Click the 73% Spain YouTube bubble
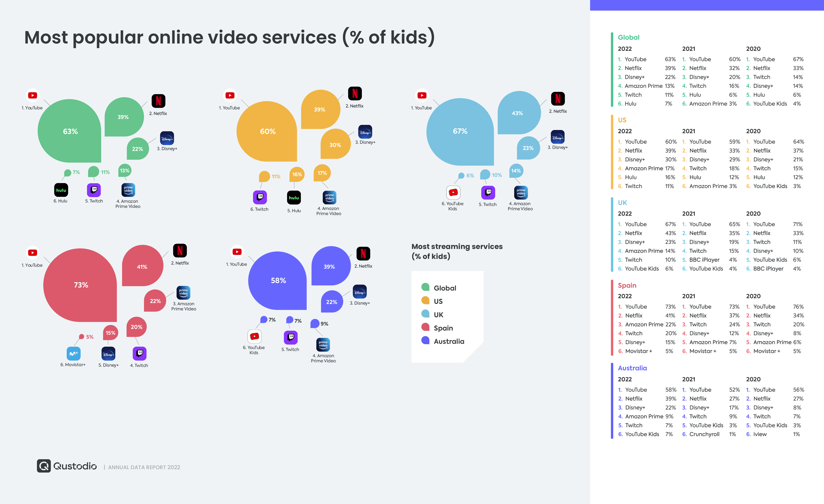This screenshot has height=504, width=824. click(x=81, y=285)
